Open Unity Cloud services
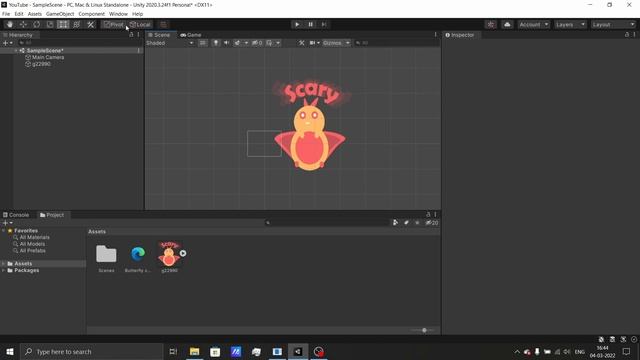 coord(507,24)
